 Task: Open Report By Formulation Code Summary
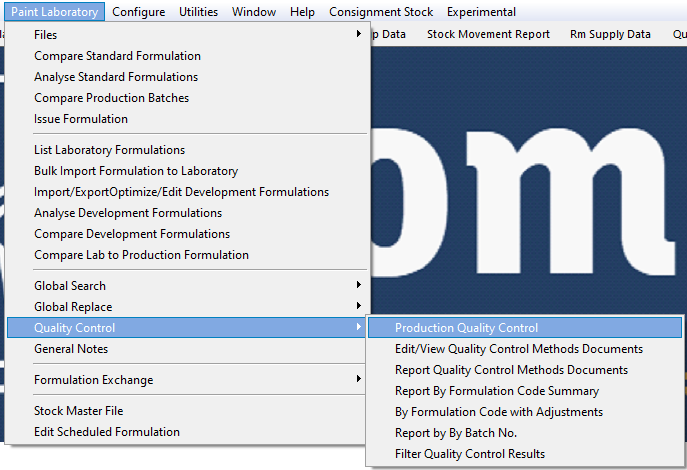coord(497,391)
